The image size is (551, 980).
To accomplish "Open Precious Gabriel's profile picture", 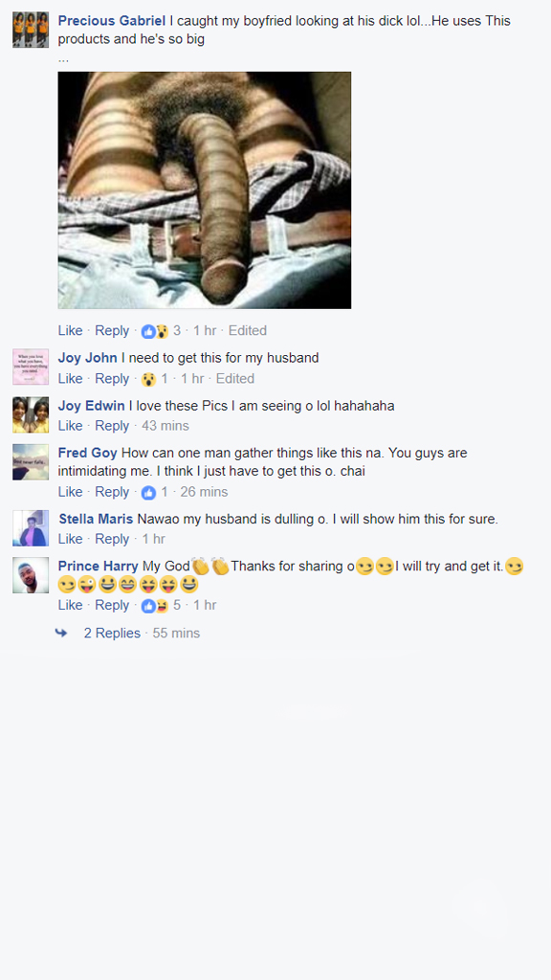I will coord(31,30).
